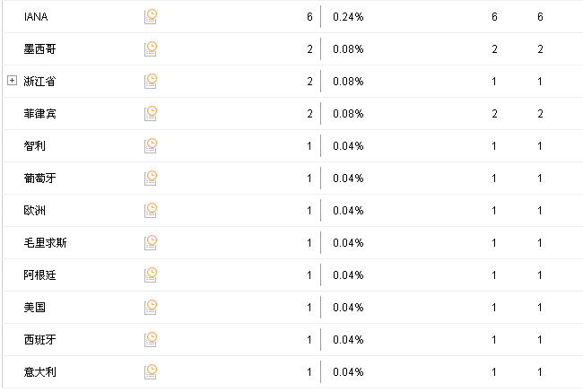Select the 毛里求斯 row label
The image size is (583, 392).
tap(45, 243)
